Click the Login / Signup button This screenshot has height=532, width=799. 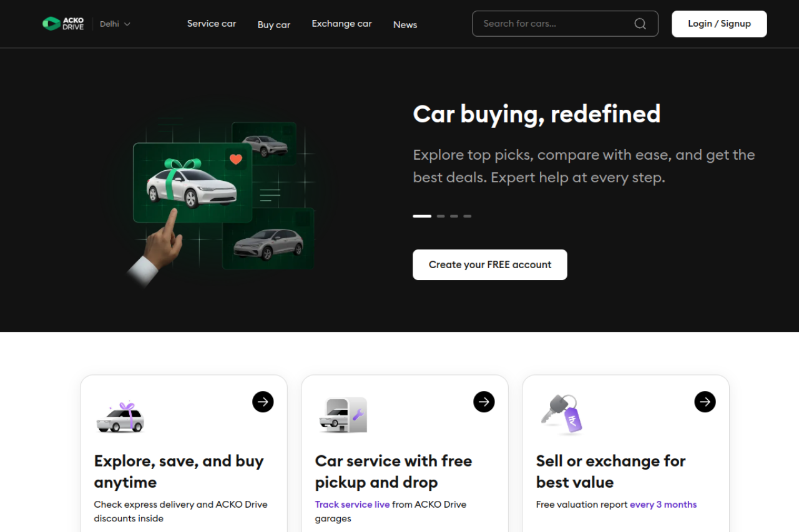(x=719, y=24)
